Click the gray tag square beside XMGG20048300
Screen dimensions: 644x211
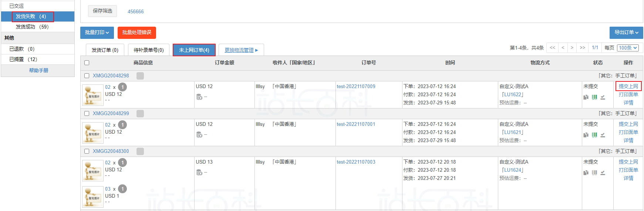point(140,151)
